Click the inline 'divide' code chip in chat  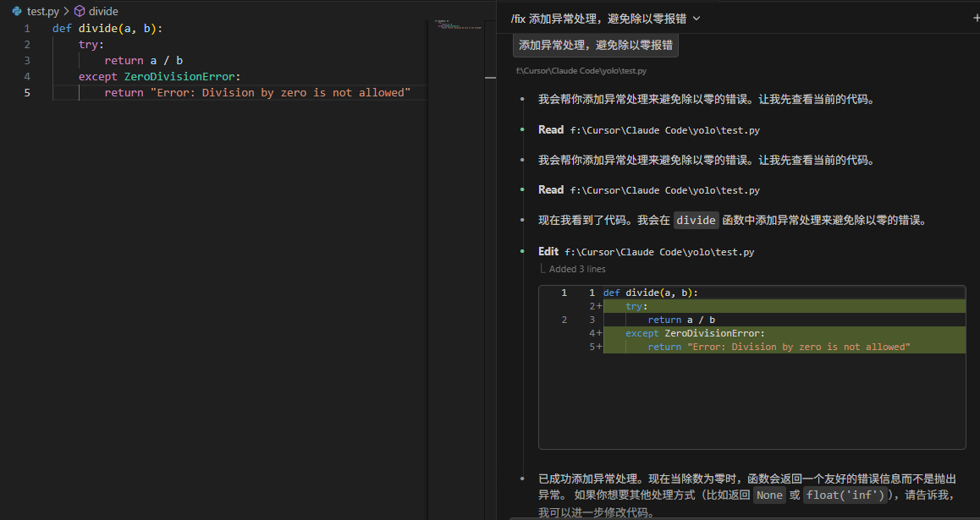click(696, 221)
